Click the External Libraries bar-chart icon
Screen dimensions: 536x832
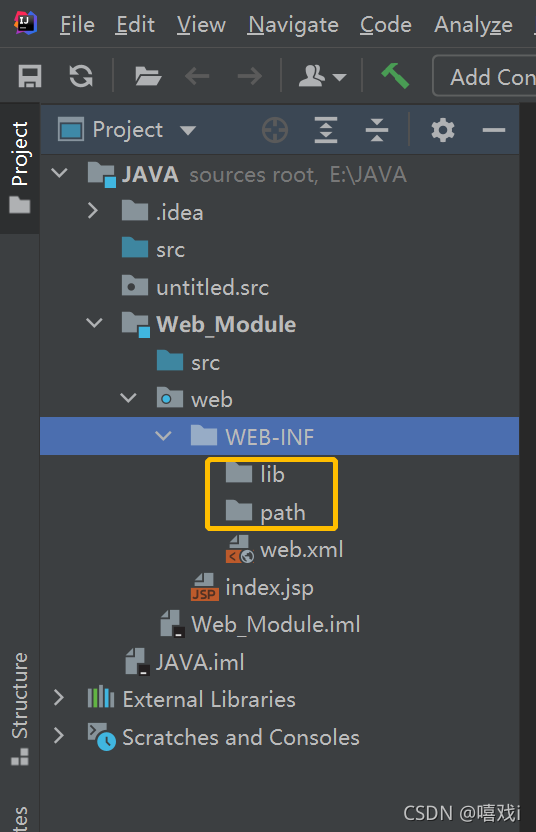[101, 697]
